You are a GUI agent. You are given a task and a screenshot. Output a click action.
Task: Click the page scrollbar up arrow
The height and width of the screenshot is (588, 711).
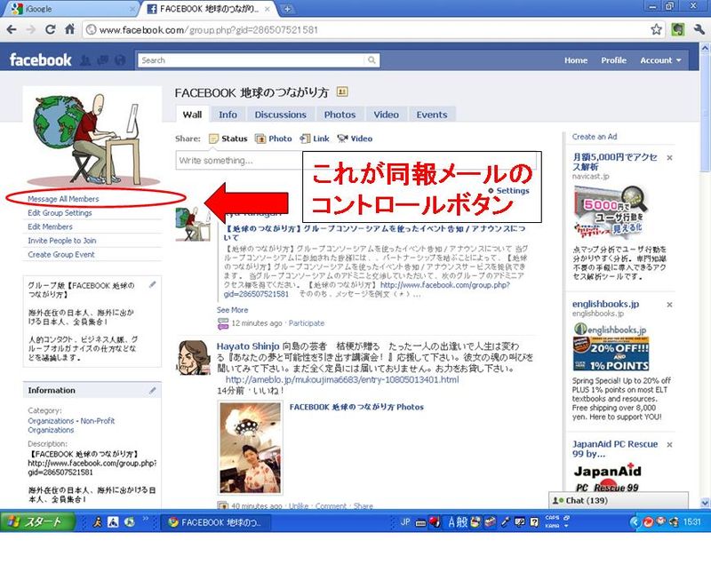tap(705, 47)
